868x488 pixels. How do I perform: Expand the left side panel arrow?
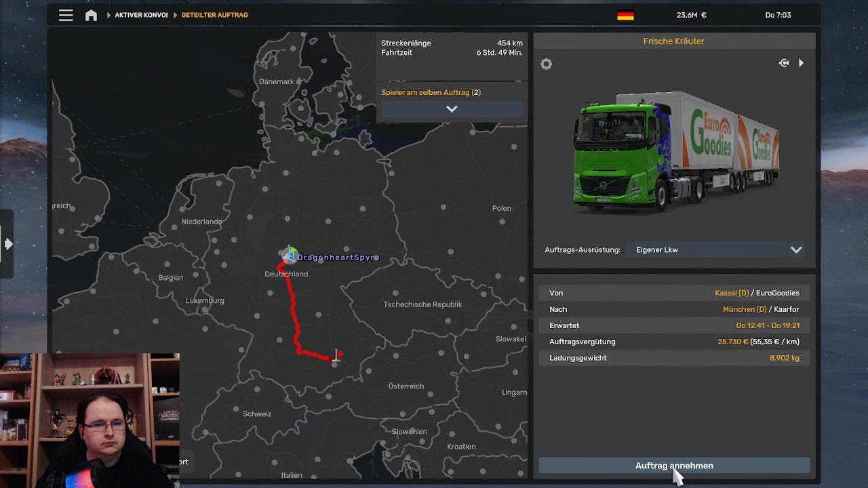[8, 244]
